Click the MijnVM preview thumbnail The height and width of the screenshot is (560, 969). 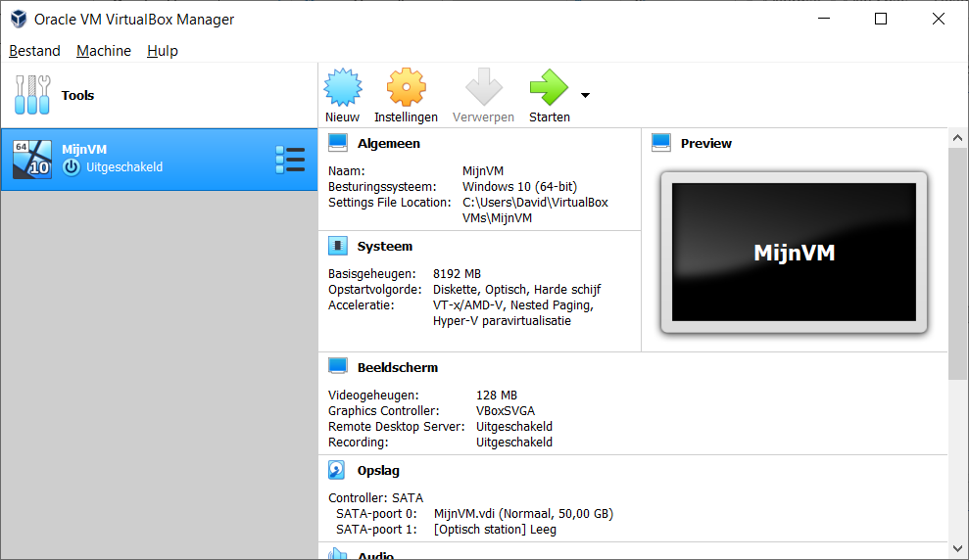click(x=794, y=253)
